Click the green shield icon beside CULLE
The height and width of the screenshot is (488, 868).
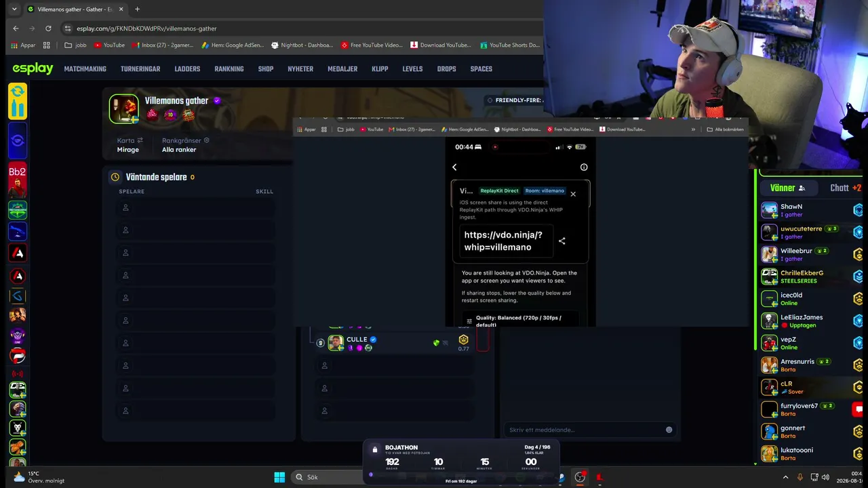[x=436, y=343]
